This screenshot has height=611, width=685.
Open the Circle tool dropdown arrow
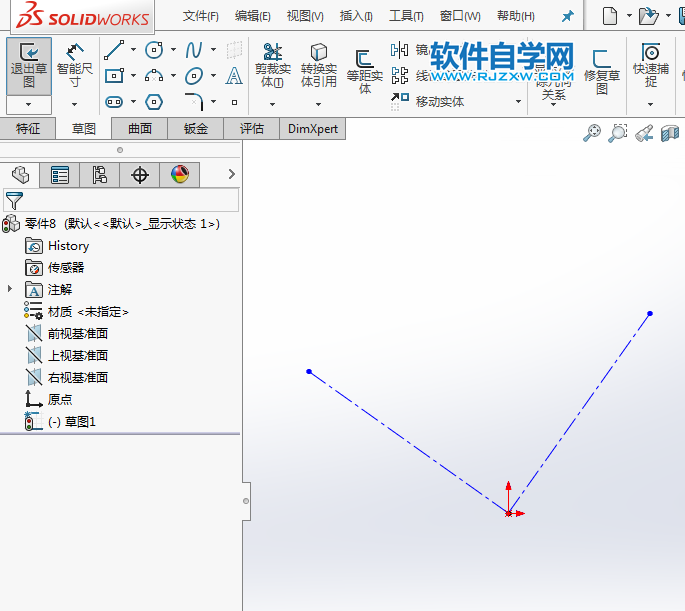[173, 50]
